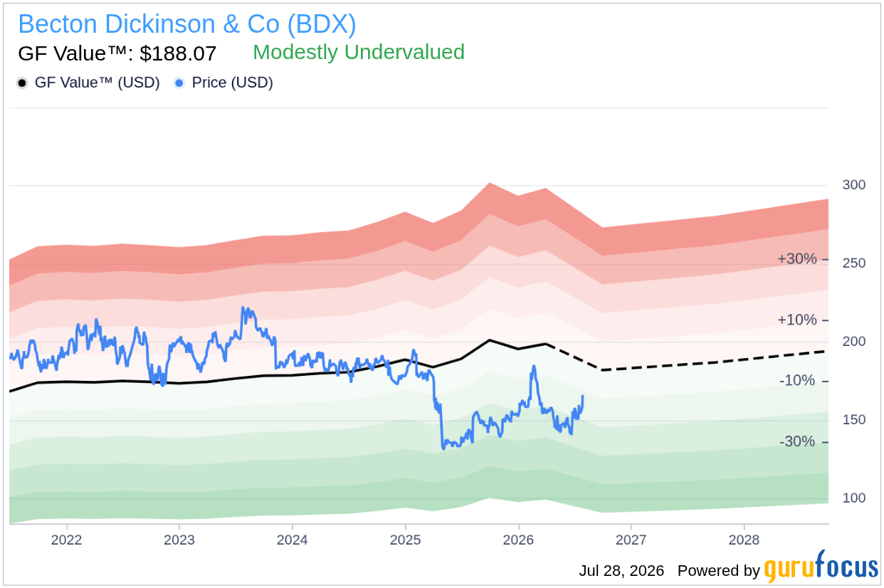Click the blue Price legend dot
The width and height of the screenshot is (884, 588).
[179, 83]
